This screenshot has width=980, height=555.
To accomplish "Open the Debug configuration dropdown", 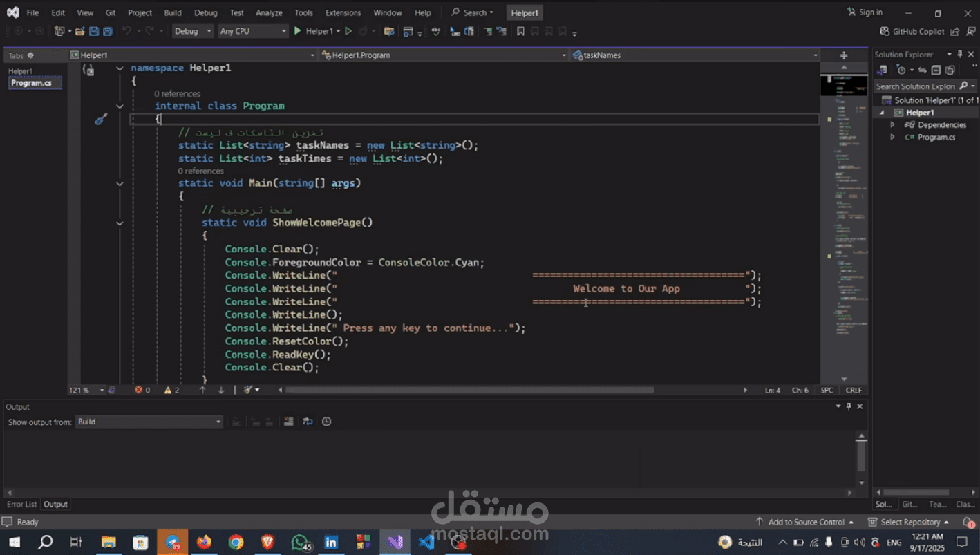I will [192, 31].
